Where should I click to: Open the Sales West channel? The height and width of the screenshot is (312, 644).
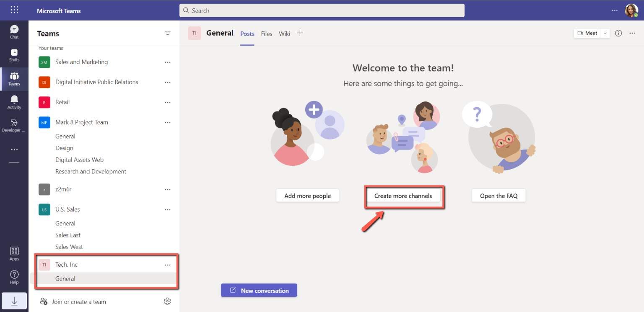coord(69,247)
